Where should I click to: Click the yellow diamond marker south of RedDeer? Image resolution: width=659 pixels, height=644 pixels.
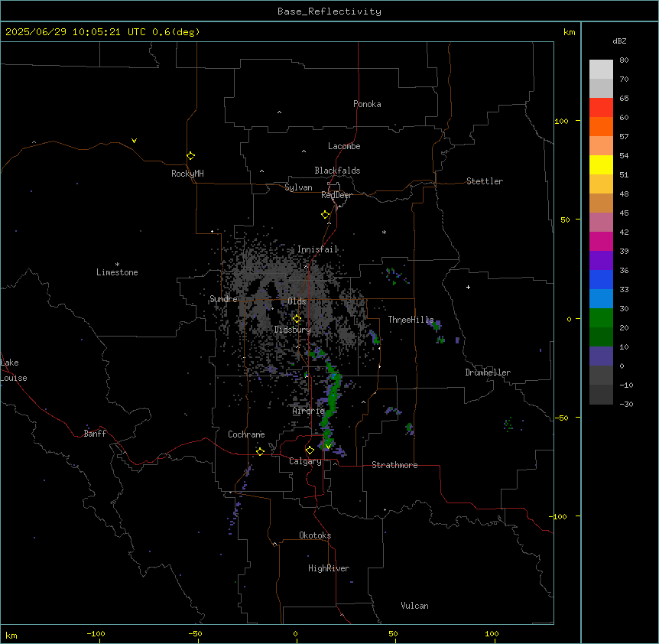click(325, 215)
